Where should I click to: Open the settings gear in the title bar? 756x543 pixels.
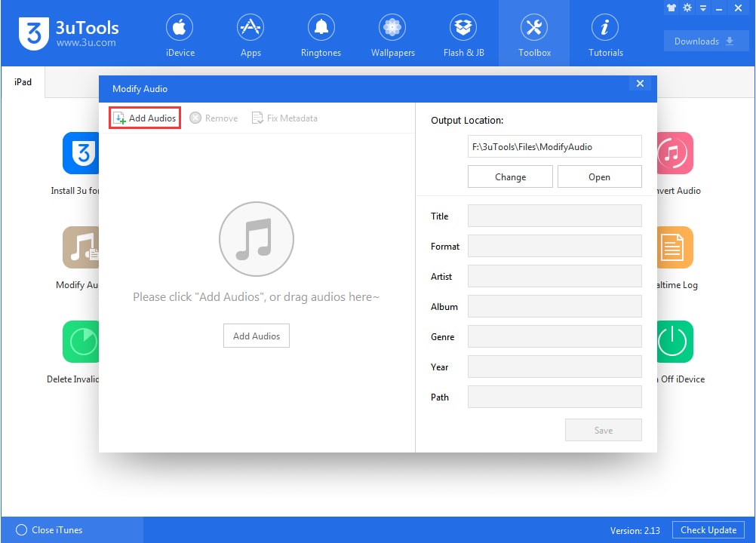coord(688,8)
